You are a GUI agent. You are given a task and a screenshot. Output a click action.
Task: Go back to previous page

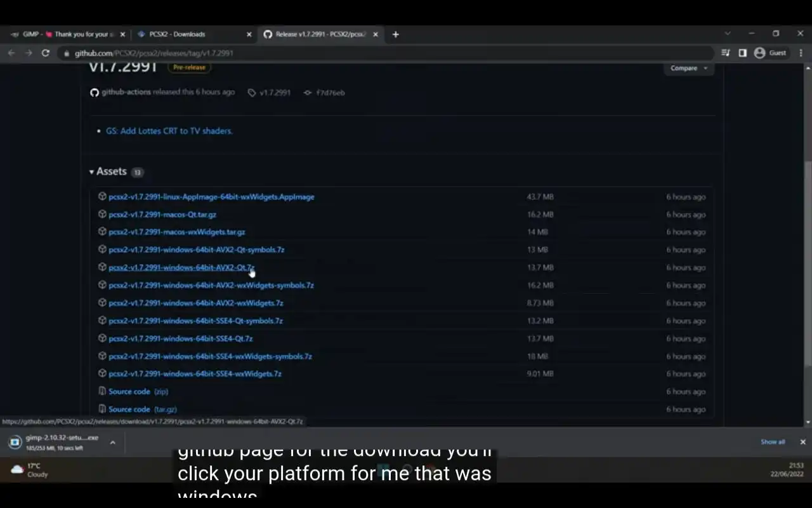(11, 53)
